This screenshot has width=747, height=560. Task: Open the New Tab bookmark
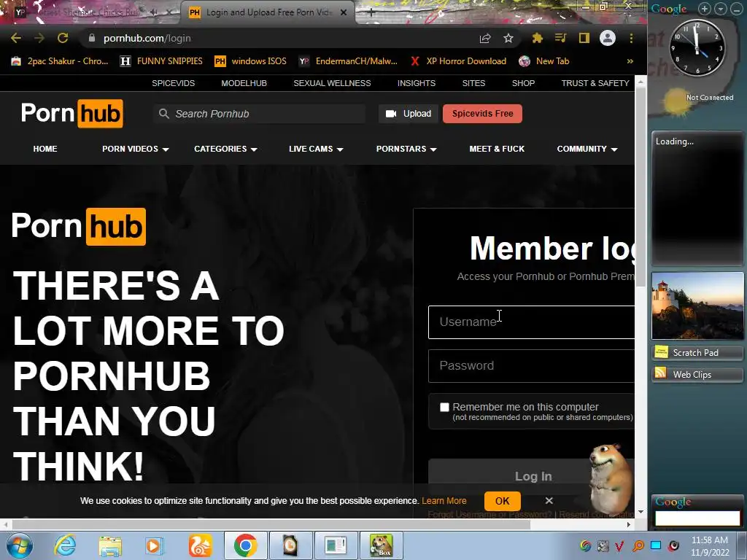pos(544,61)
